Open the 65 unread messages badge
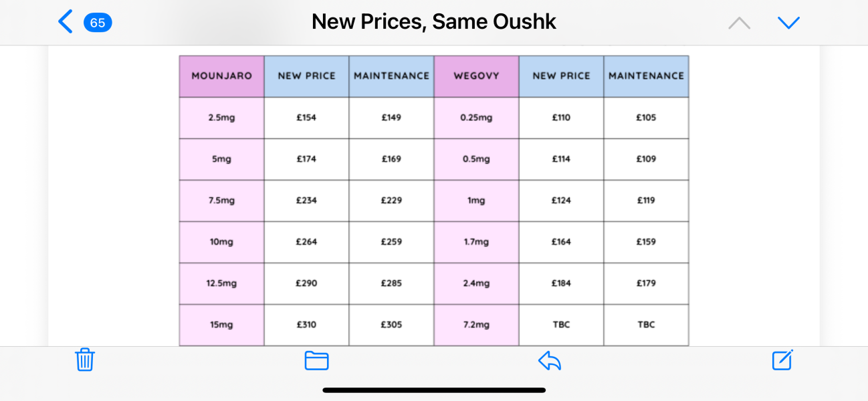Screen dimensions: 868x401 (x=98, y=23)
